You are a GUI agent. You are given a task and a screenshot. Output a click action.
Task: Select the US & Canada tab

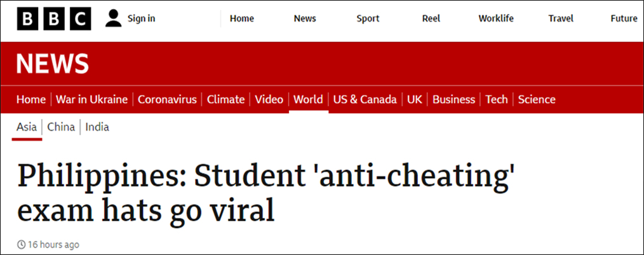coord(365,99)
